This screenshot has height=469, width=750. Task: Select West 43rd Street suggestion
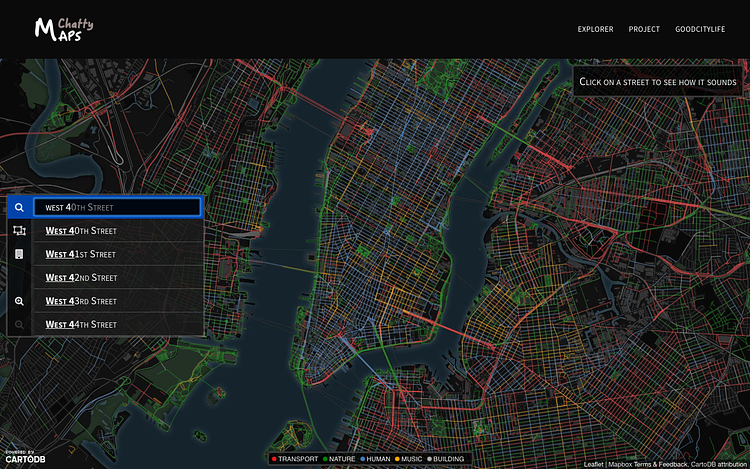click(118, 301)
